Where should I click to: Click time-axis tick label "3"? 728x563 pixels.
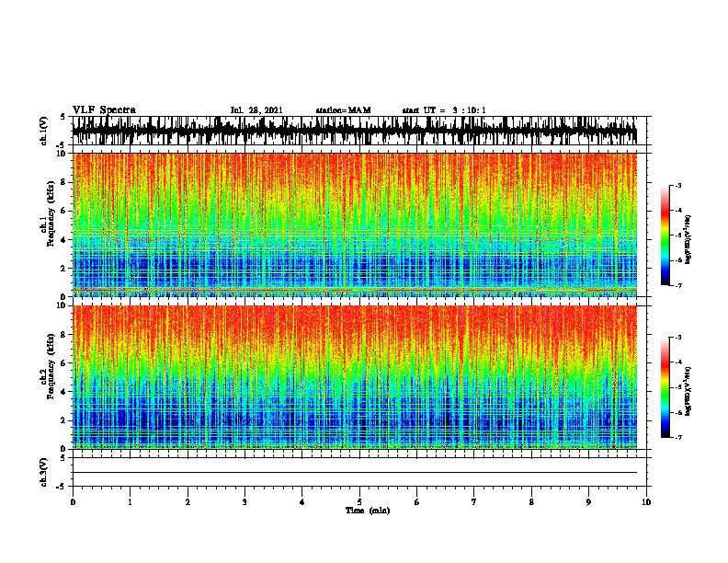[x=245, y=501]
